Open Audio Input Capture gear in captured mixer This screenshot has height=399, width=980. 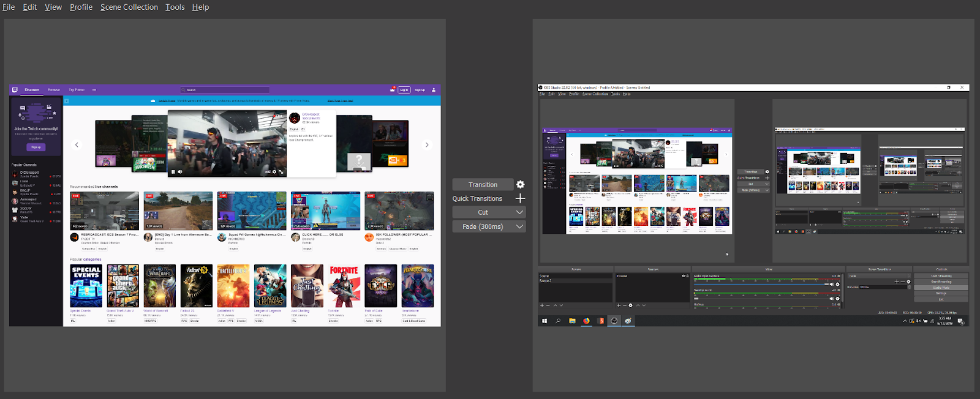coord(837,284)
